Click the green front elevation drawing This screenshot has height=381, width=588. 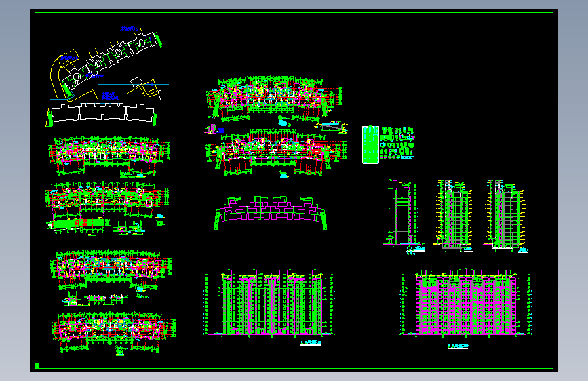[x=269, y=302]
